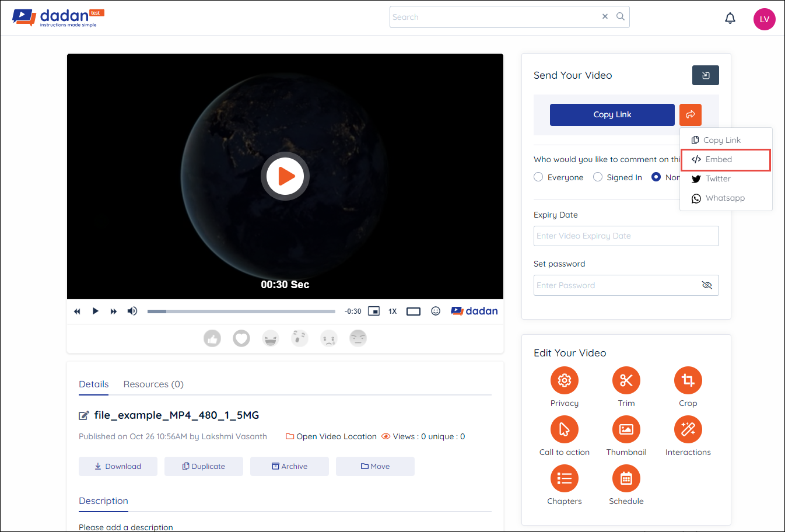Click the Enter Password field

pos(626,285)
